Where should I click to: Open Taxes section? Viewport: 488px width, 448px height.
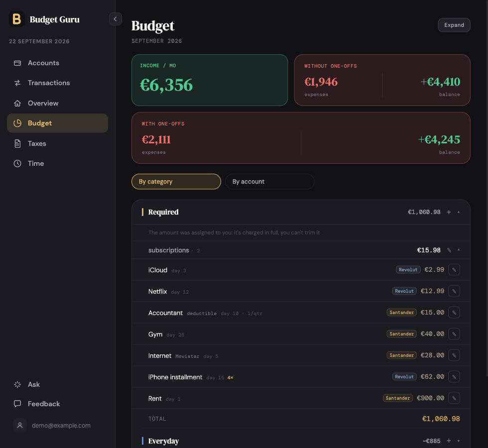(58, 143)
